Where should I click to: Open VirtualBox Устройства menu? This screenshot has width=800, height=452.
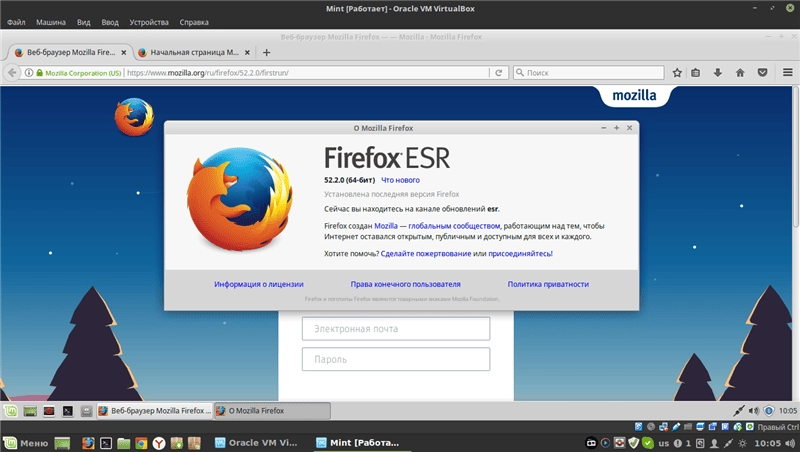click(148, 22)
